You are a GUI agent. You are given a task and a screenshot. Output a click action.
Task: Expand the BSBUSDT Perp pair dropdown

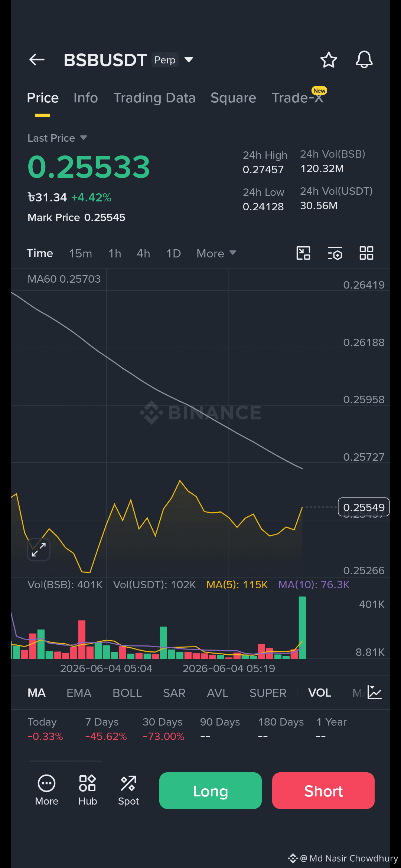click(x=189, y=60)
